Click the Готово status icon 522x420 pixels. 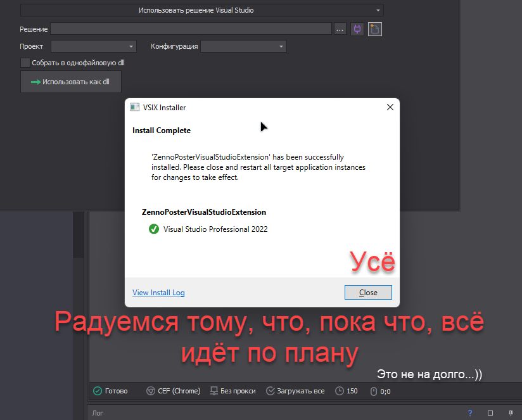[x=98, y=391]
